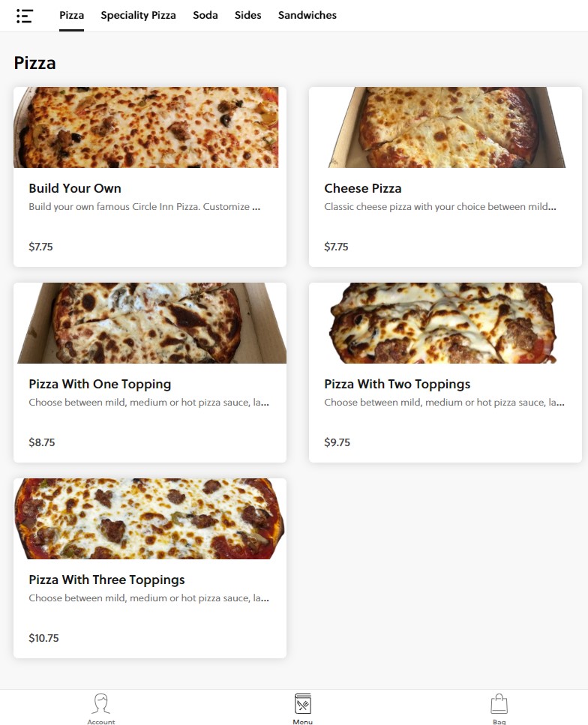The width and height of the screenshot is (588, 725).
Task: View the Pizza With One Topping photo
Action: 150,323
